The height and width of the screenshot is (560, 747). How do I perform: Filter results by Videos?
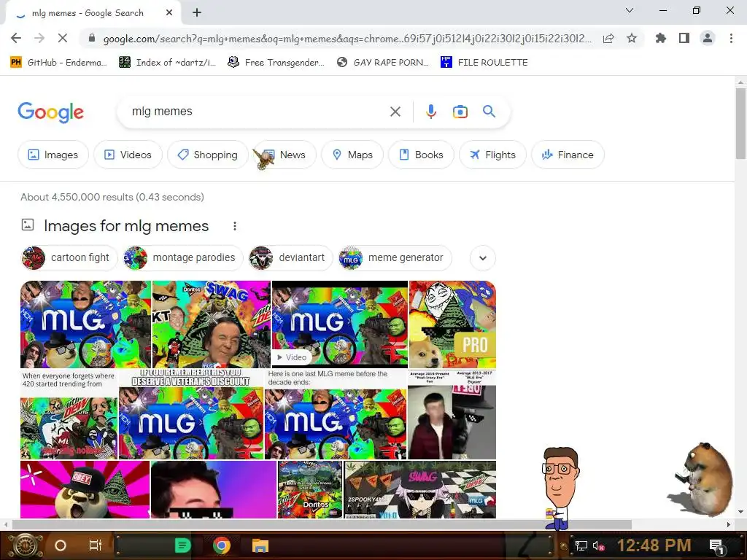click(x=128, y=155)
